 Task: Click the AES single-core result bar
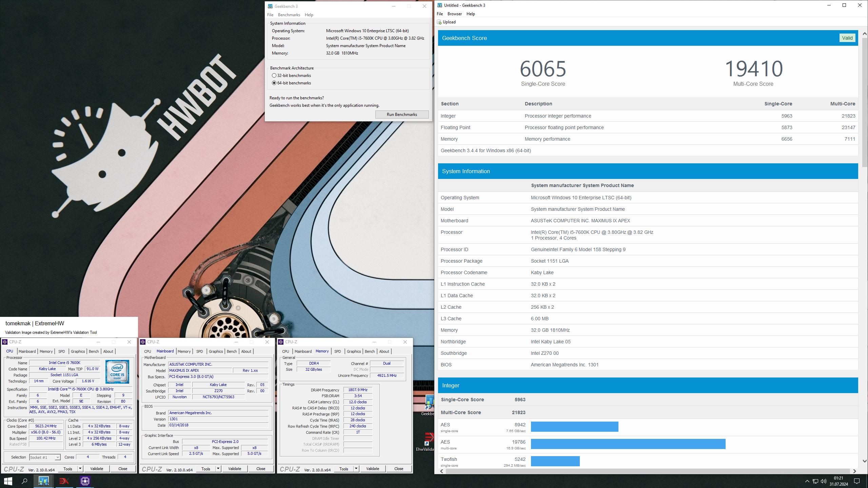pyautogui.click(x=574, y=427)
